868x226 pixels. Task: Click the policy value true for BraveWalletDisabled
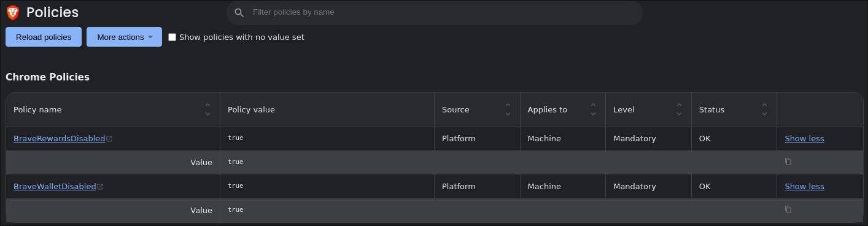pyautogui.click(x=236, y=186)
